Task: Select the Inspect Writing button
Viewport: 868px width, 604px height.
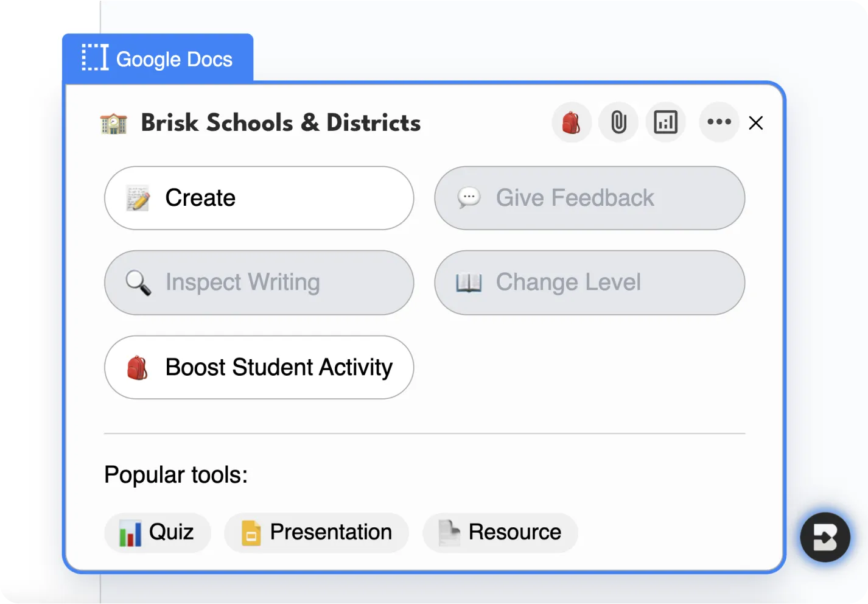Action: click(259, 283)
